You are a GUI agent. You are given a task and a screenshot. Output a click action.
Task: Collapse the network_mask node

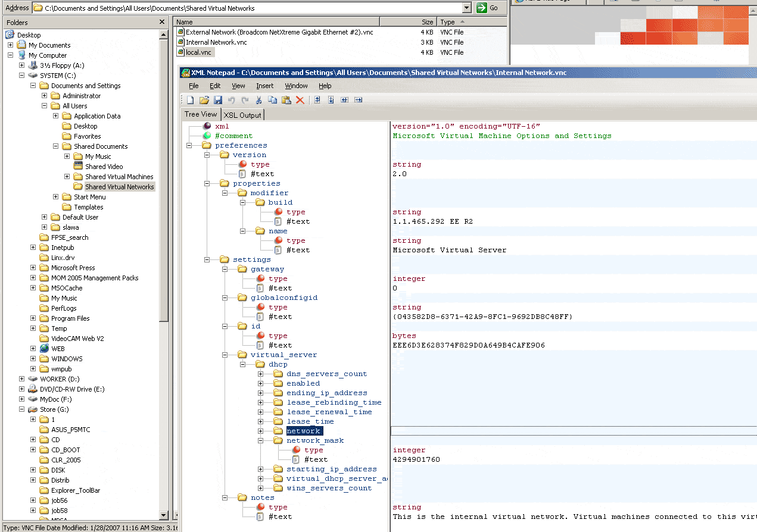pyautogui.click(x=260, y=440)
